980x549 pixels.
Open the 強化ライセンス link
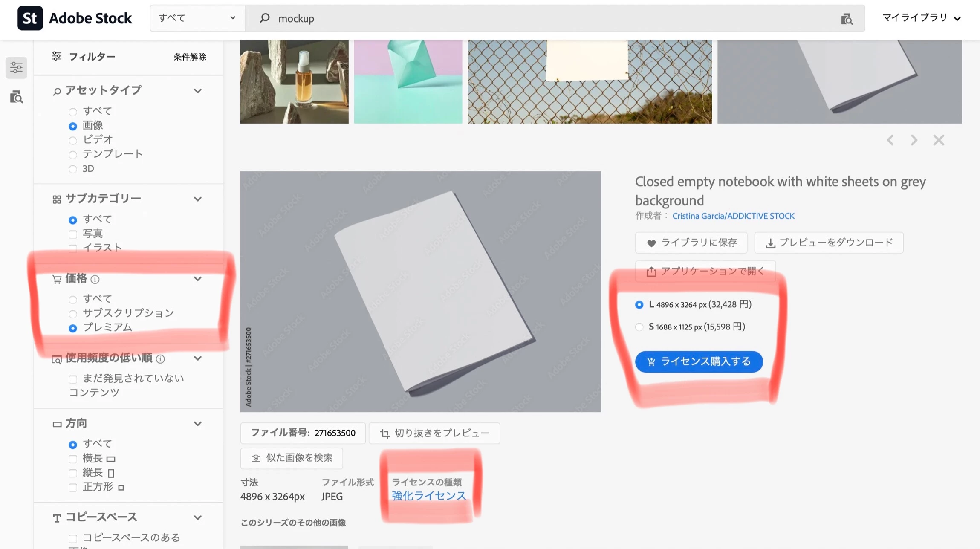coord(428,496)
